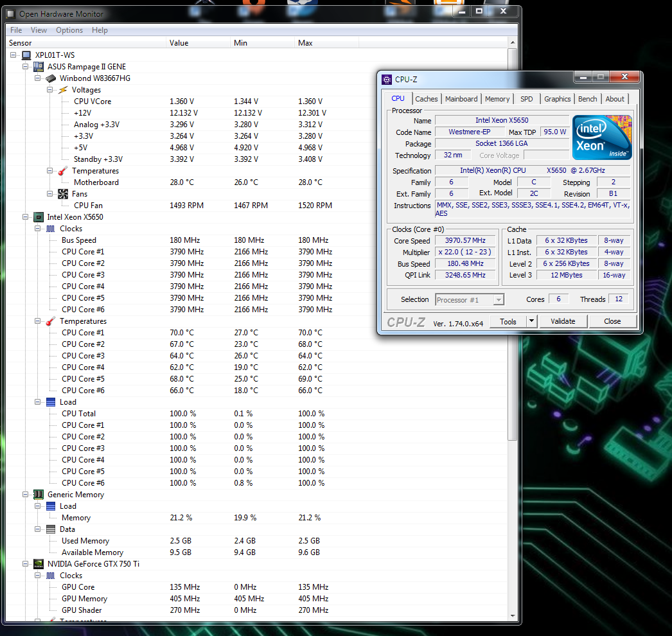672x636 pixels.
Task: Open the About tab in CPU-Z
Action: pyautogui.click(x=615, y=99)
